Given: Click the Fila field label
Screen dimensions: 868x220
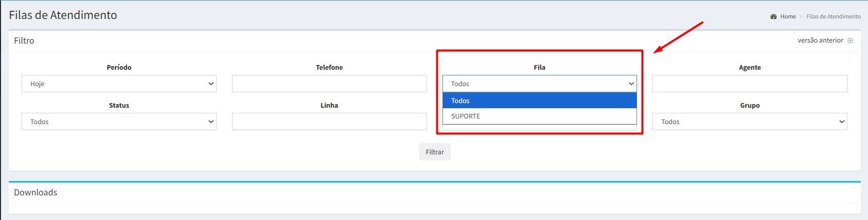Looking at the screenshot, I should (539, 67).
